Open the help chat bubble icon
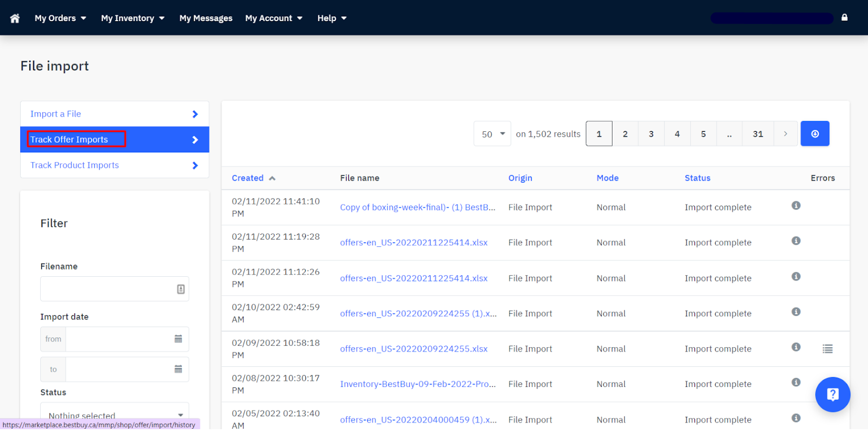Screen dimensions: 868x433 click(x=833, y=394)
